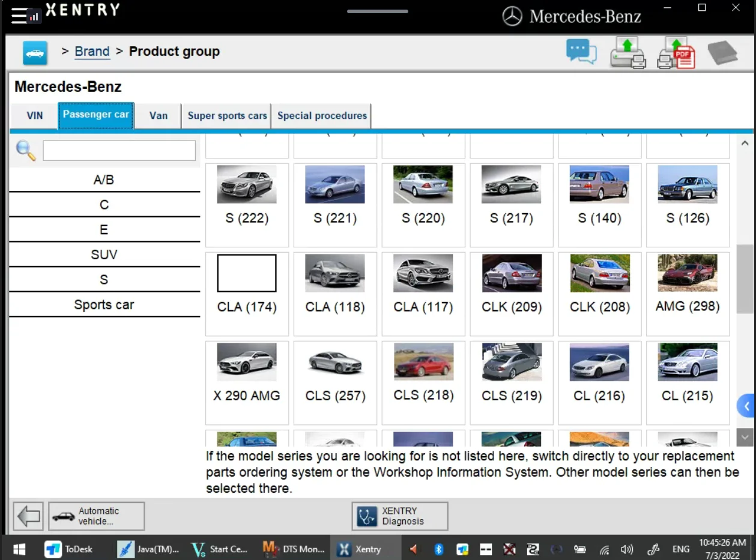Image resolution: width=756 pixels, height=560 pixels.
Task: Pick the CLA (117) model thumbnail
Action: pos(423,273)
